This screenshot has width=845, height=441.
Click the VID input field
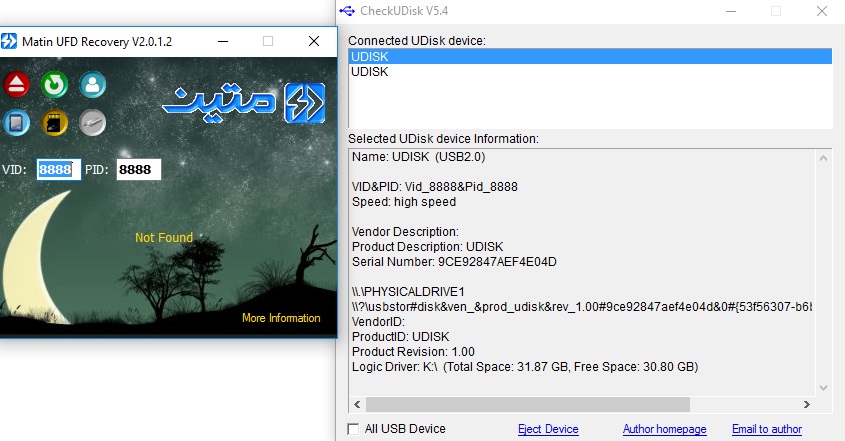[59, 169]
